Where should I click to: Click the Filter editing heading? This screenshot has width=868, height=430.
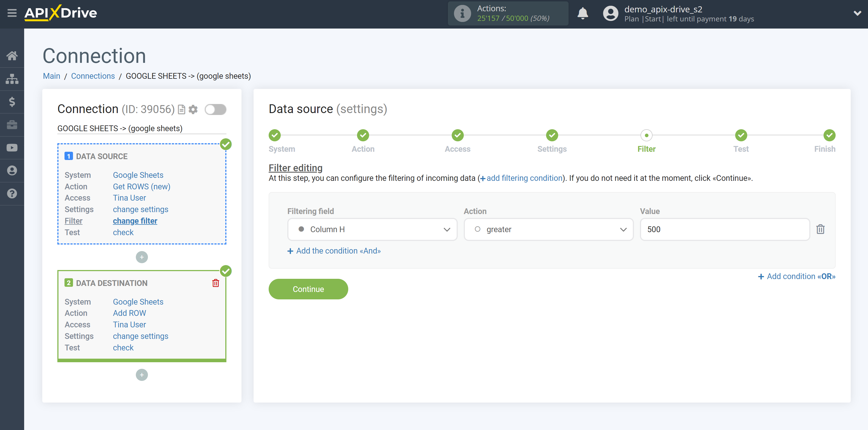(295, 168)
